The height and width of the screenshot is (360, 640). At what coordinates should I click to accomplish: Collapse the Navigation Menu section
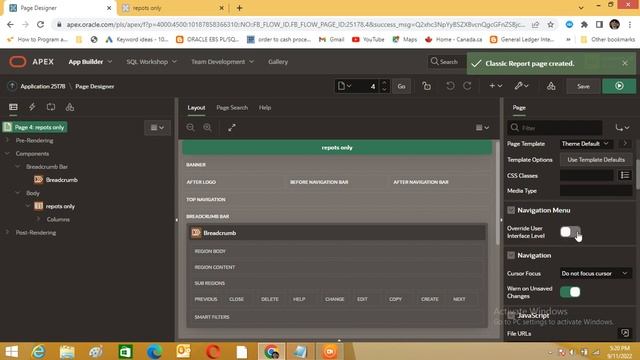pyautogui.click(x=511, y=210)
